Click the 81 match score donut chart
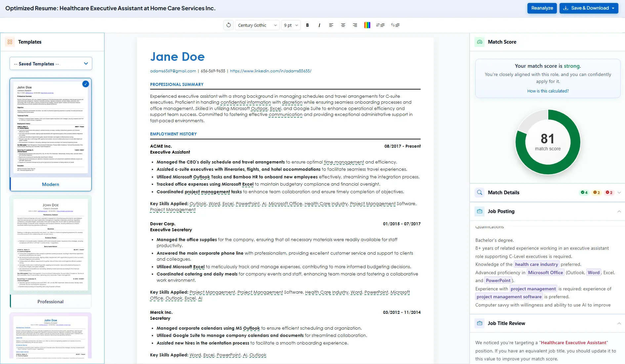Viewport: 625px width, 364px height. point(548,142)
